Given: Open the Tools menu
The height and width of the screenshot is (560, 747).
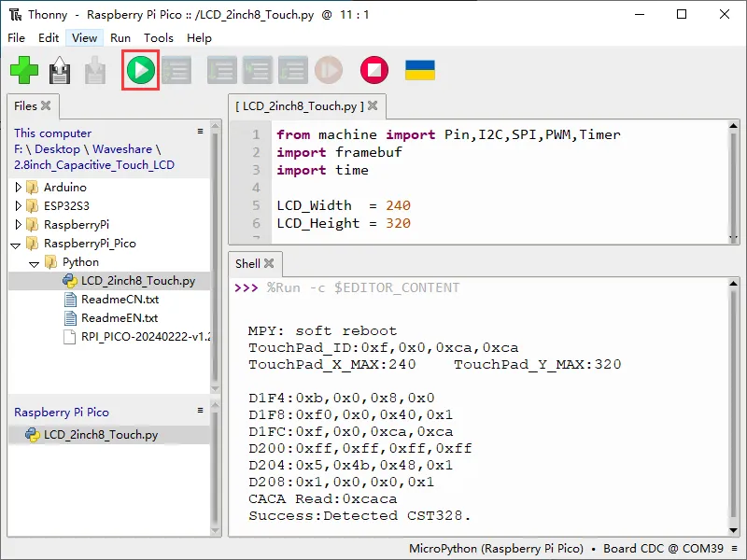Looking at the screenshot, I should (x=159, y=37).
